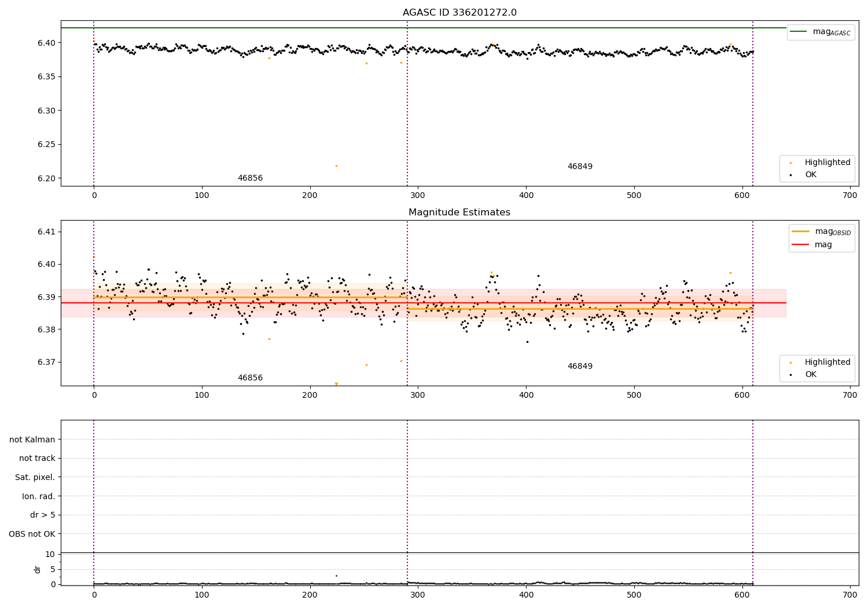
Task: Click the 'AGASC ID 336201272.0' plot title
Action: click(459, 13)
